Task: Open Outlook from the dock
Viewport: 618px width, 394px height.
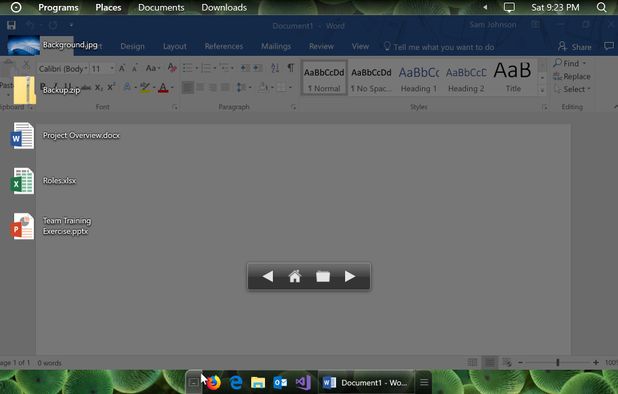Action: (x=280, y=382)
